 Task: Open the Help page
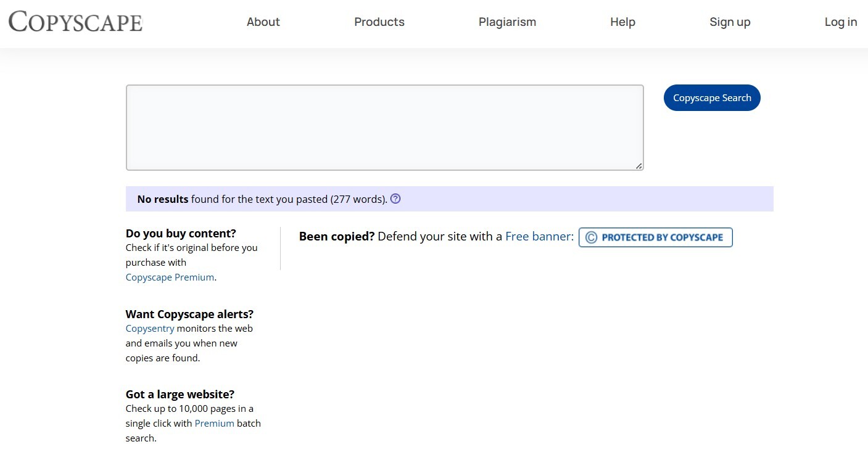click(622, 22)
